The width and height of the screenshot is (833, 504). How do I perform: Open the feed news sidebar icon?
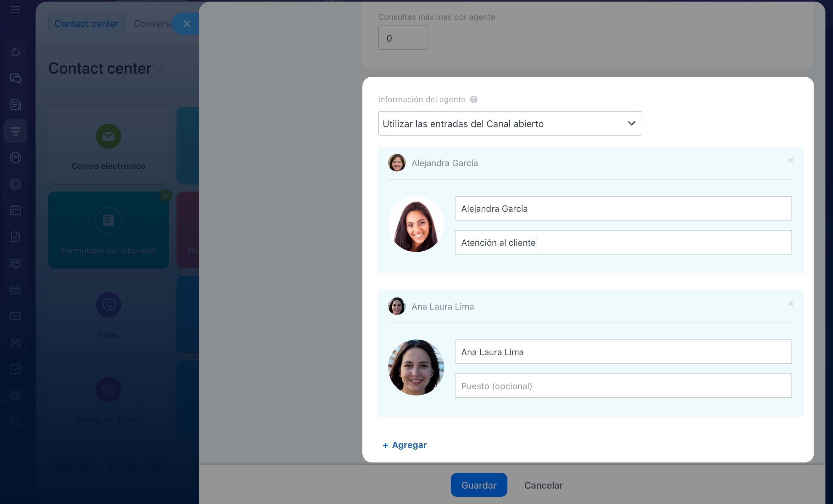15,105
